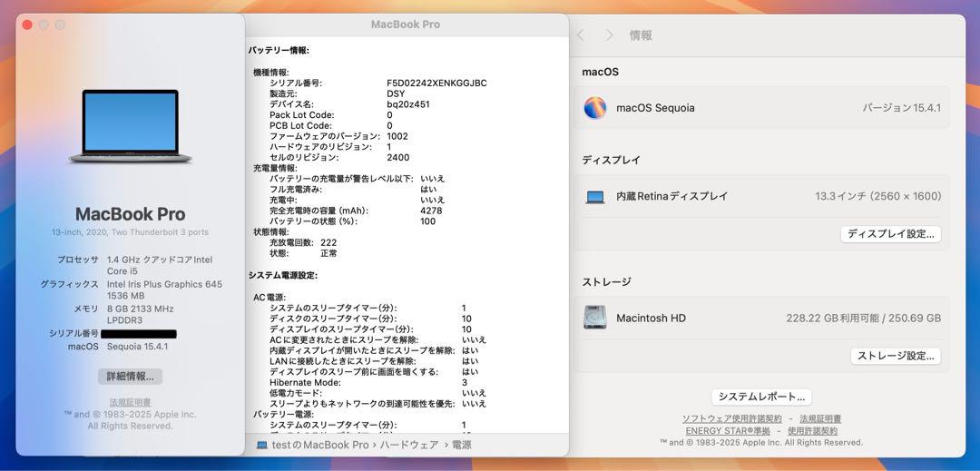Click 13.3インチ (2560 × 1600) text
Viewport: 980px width, 471px height.
point(877,196)
